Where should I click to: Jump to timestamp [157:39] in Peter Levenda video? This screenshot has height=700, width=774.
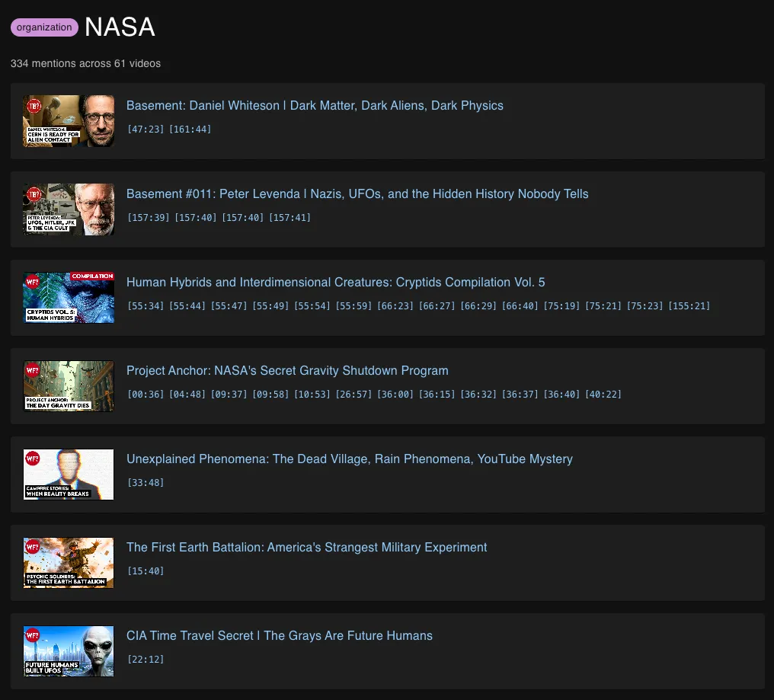point(149,218)
